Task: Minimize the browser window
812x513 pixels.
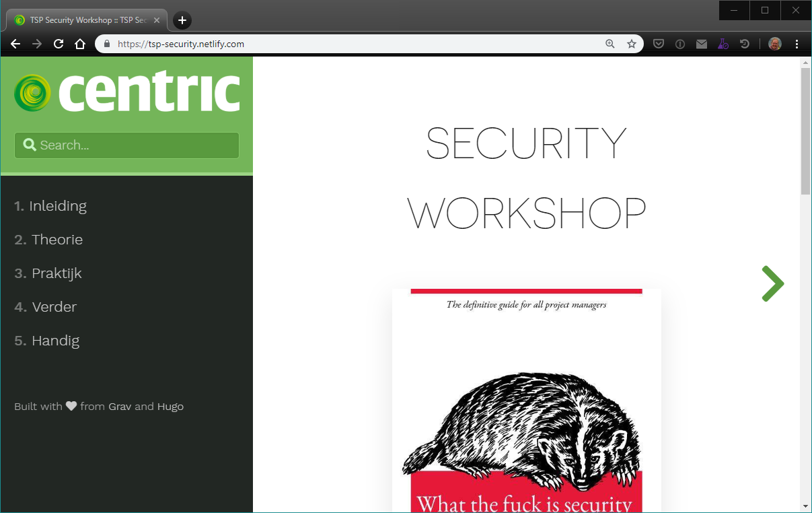Action: (735, 10)
